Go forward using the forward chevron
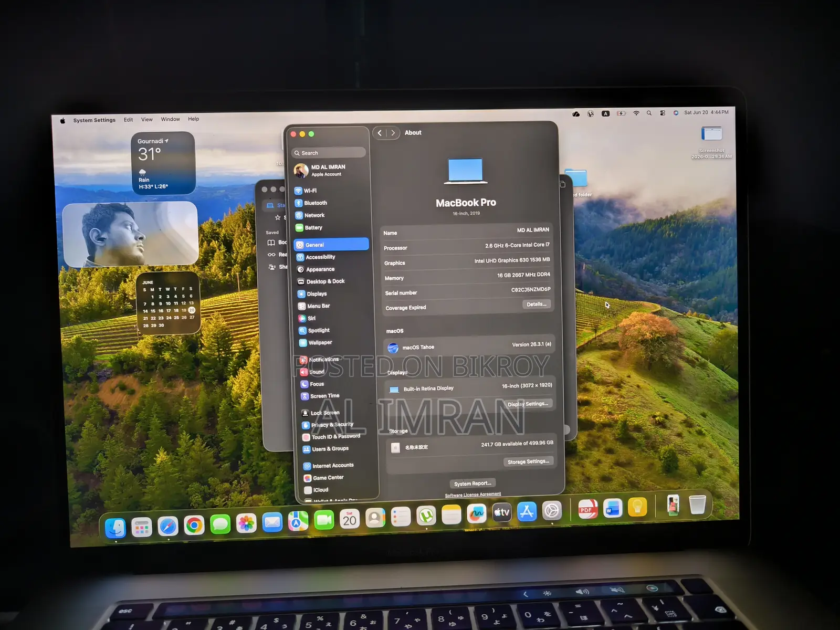Screen dimensions: 840x630 [x=393, y=133]
